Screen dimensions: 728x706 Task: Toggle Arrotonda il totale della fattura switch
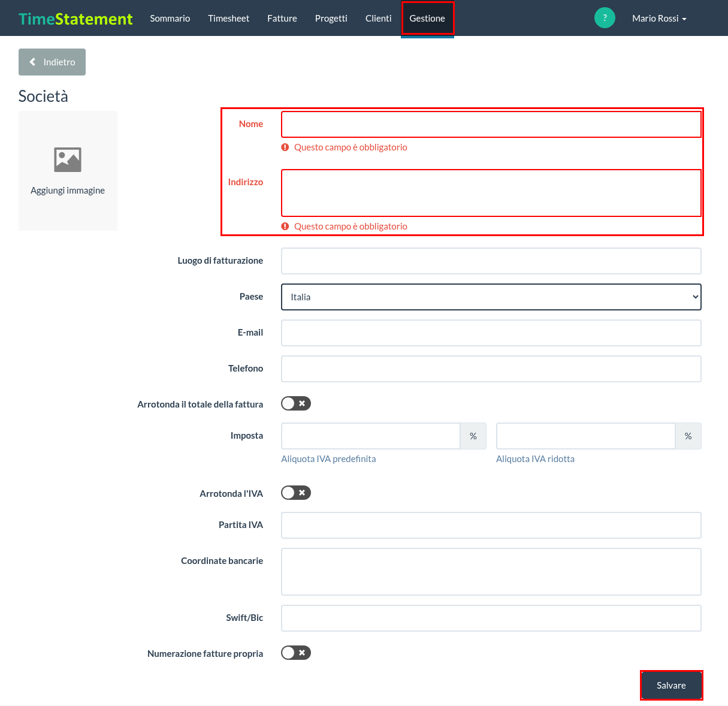296,403
